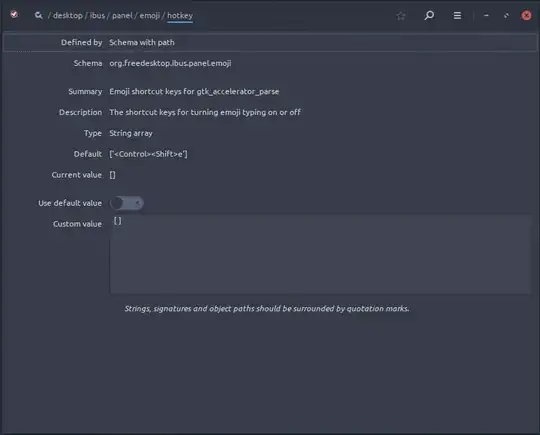Close the dconf Editor window

click(526, 15)
